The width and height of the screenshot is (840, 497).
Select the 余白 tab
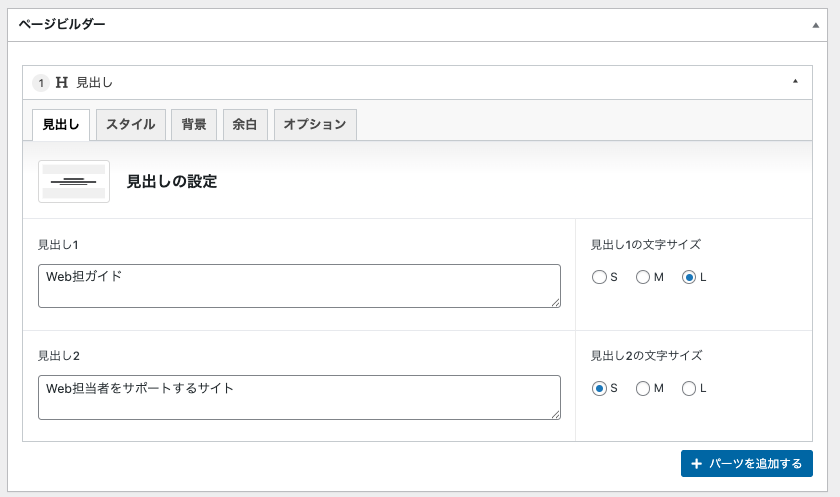(245, 125)
